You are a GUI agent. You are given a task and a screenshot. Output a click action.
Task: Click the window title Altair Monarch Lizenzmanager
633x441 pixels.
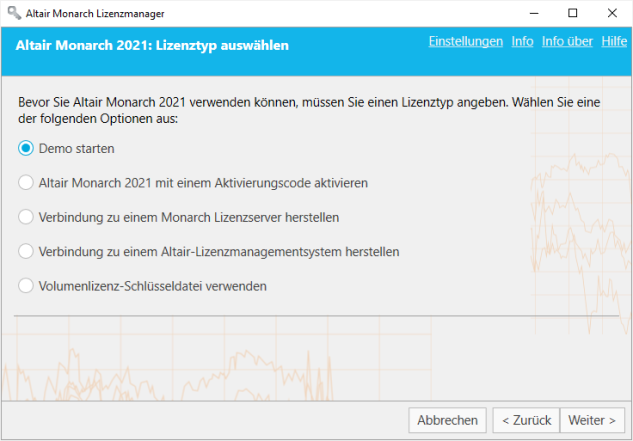(95, 14)
